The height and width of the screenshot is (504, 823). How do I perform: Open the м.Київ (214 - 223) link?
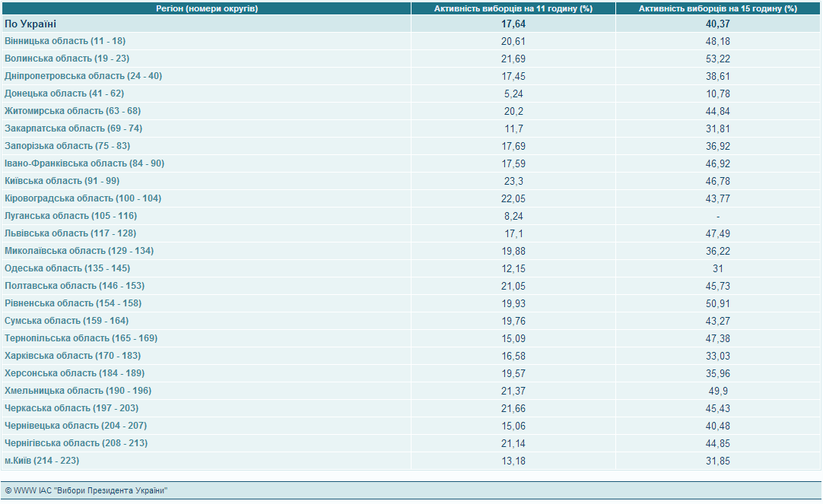click(x=42, y=461)
